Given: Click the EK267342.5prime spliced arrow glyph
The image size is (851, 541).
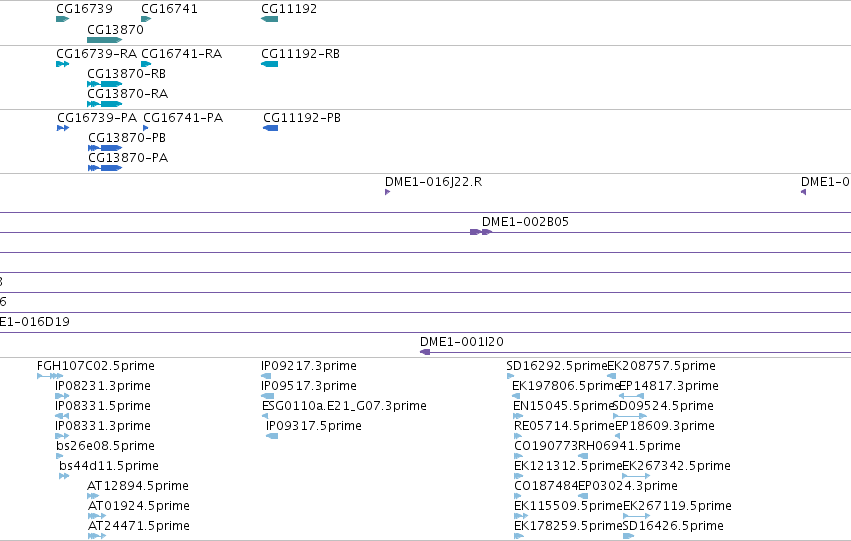Looking at the screenshot, I should 636,476.
